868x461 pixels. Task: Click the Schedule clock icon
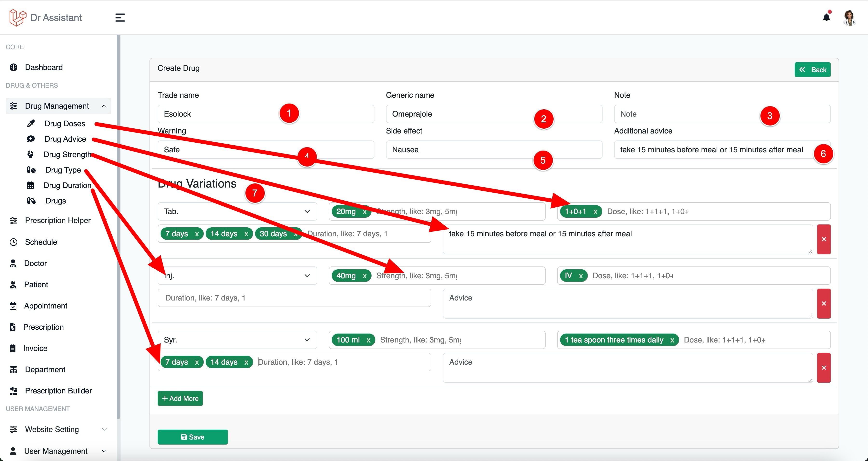click(x=14, y=242)
